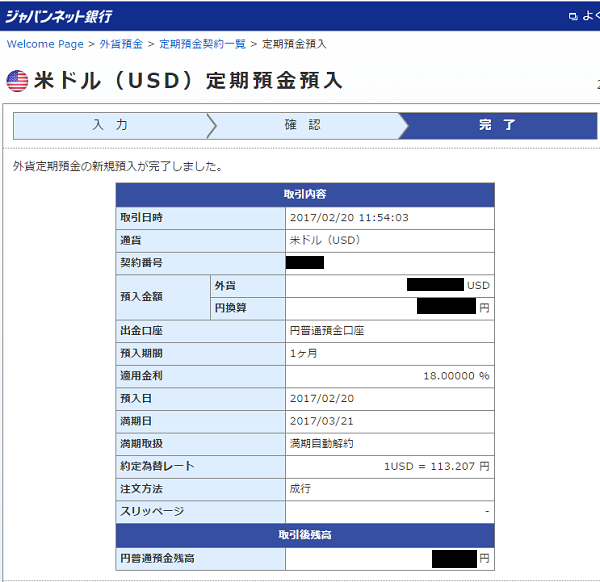Click the 外貨 sub-label cell
The height and width of the screenshot is (582, 600).
click(248, 286)
